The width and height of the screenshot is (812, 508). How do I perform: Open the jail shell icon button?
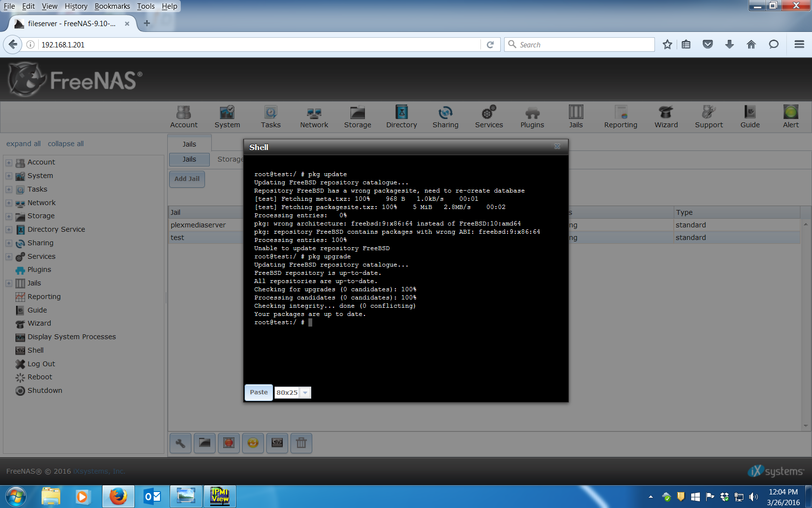tap(277, 443)
